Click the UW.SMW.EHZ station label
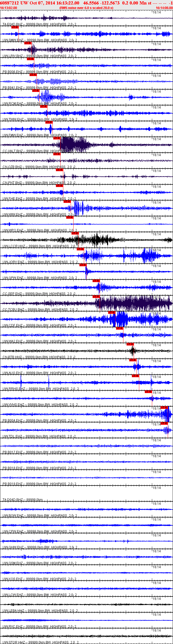This screenshot has width=173, height=644. coord(13,40)
